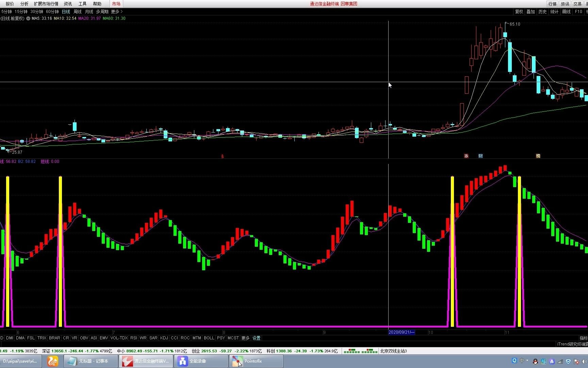Click the 涨 event marker on chart
Screen dimensions: 588x368
(x=467, y=156)
